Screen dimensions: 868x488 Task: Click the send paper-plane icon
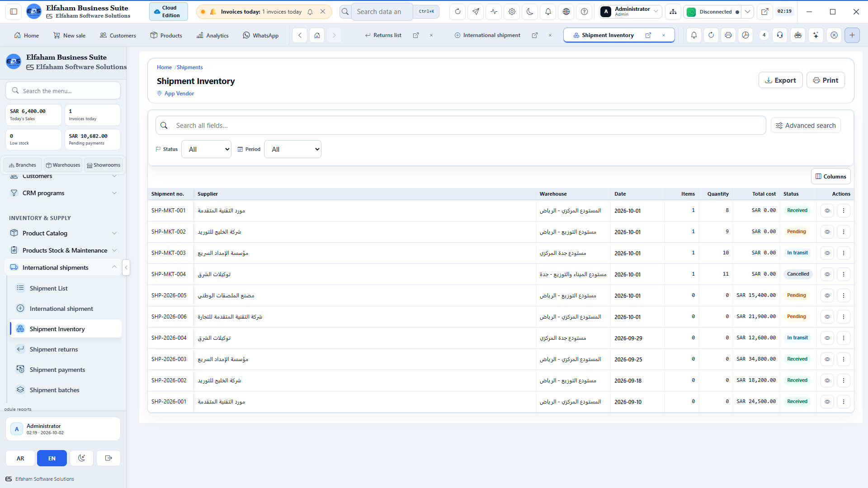[476, 12]
